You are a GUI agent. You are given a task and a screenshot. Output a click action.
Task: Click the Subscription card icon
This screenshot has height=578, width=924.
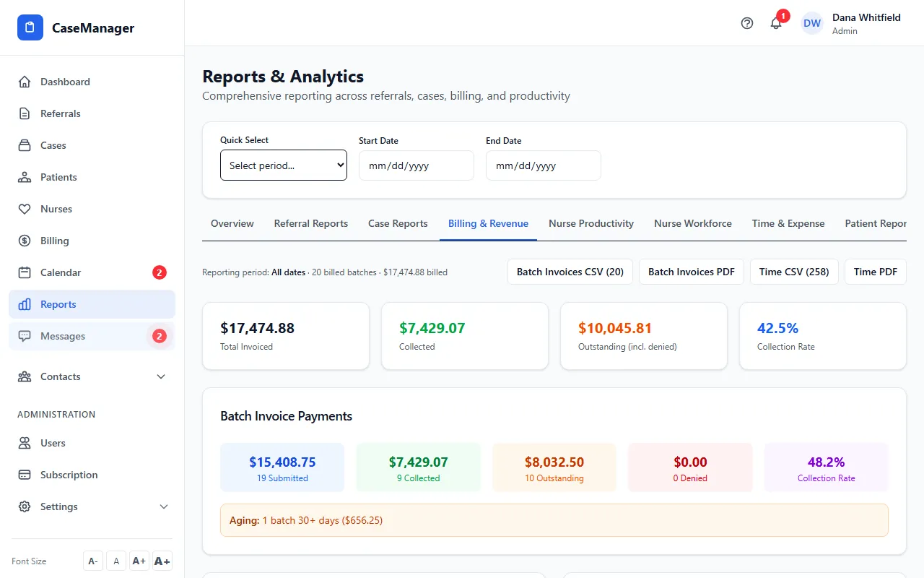click(x=25, y=475)
